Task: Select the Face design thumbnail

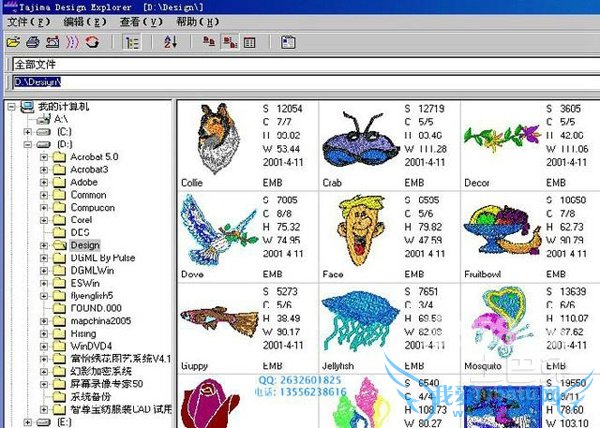Action: [360, 230]
